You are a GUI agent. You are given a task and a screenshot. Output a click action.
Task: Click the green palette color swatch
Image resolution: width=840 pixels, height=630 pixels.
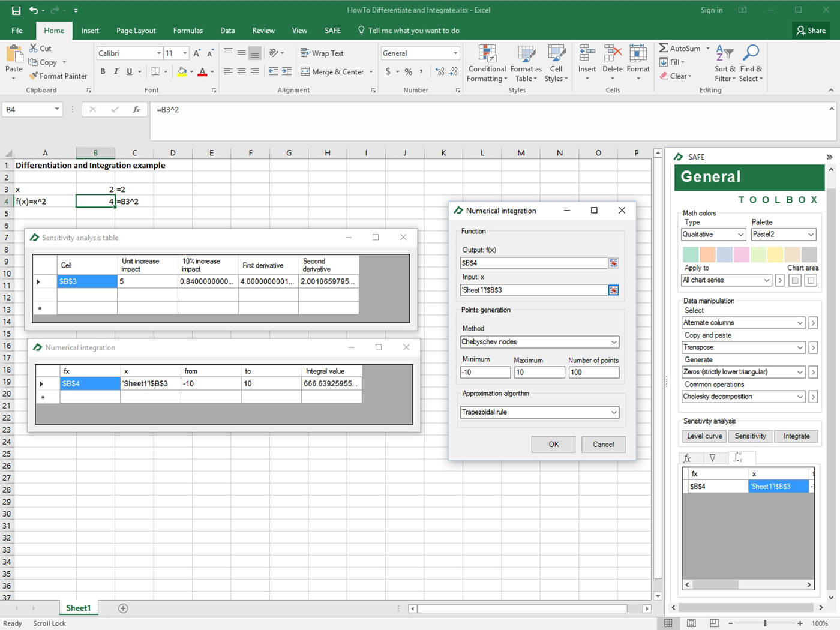coord(691,254)
